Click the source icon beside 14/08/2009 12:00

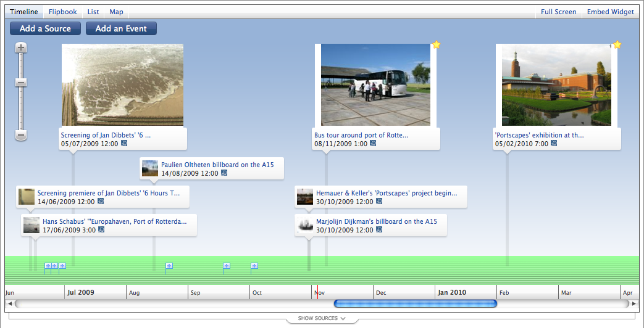coord(224,173)
